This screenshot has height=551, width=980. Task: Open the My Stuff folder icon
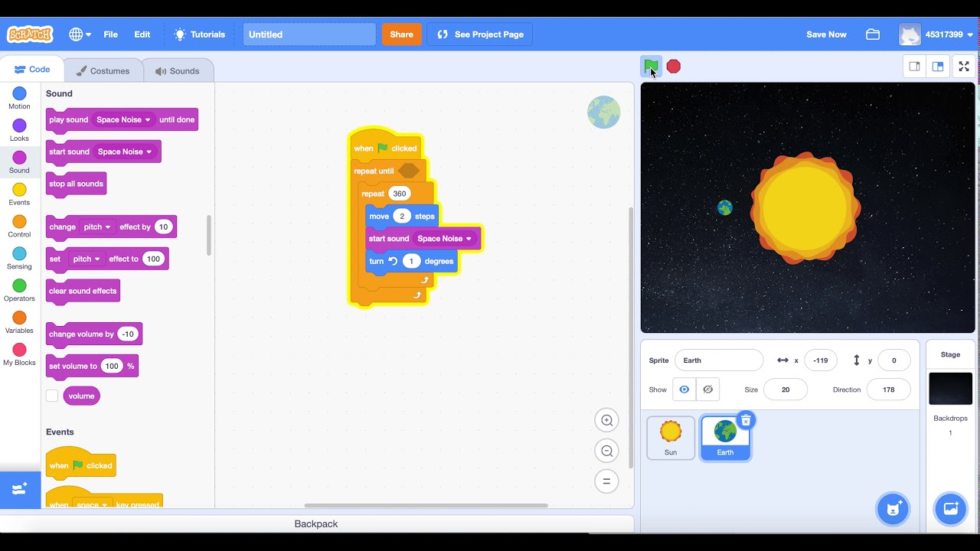tap(873, 34)
